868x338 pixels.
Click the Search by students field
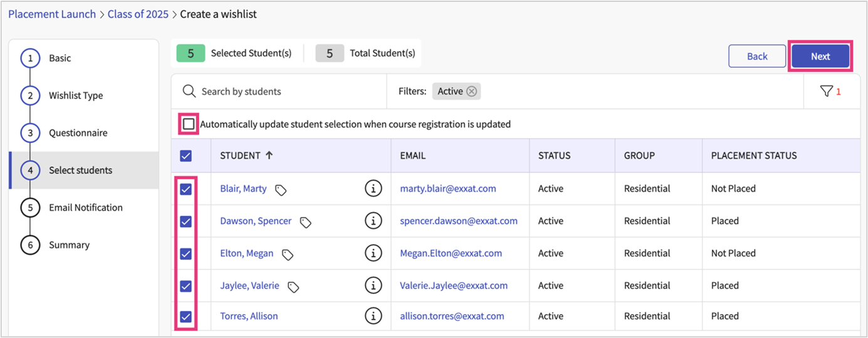coord(282,92)
